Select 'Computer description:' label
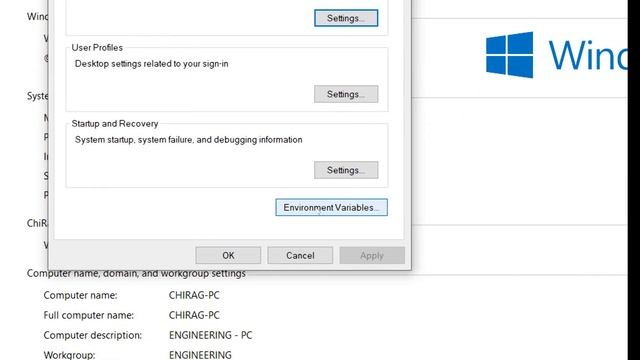 [x=93, y=335]
